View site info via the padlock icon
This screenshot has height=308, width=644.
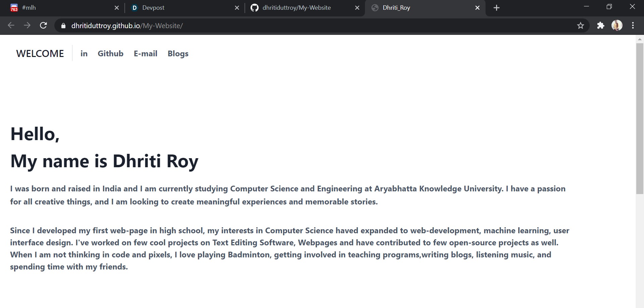coord(63,26)
